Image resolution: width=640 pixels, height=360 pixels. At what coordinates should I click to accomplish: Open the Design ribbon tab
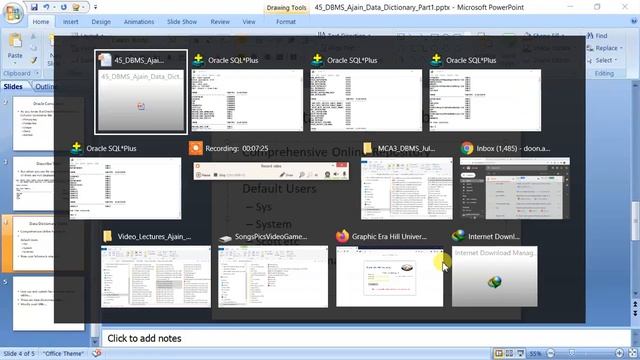101,22
